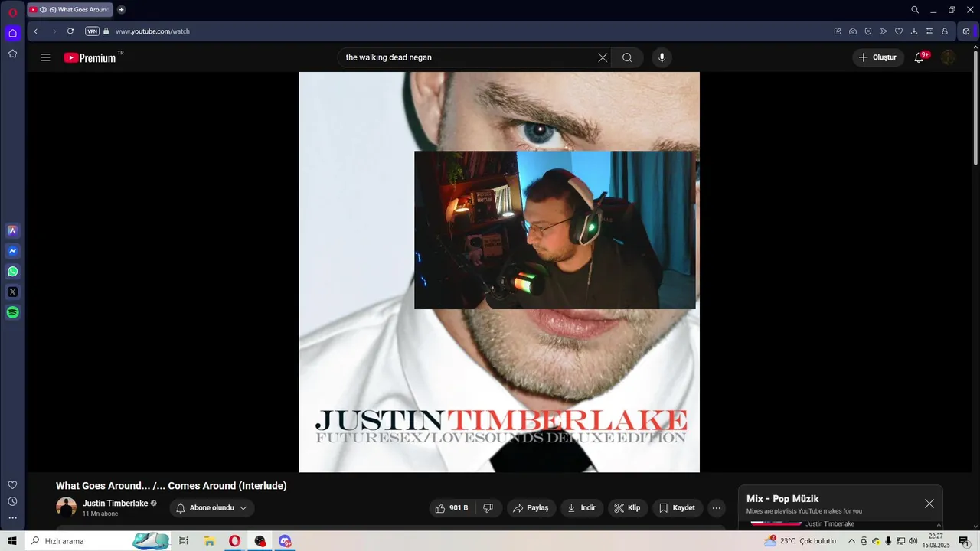Open Opera bookmarks star in sidebar
This screenshot has height=551, width=980.
tap(12, 54)
